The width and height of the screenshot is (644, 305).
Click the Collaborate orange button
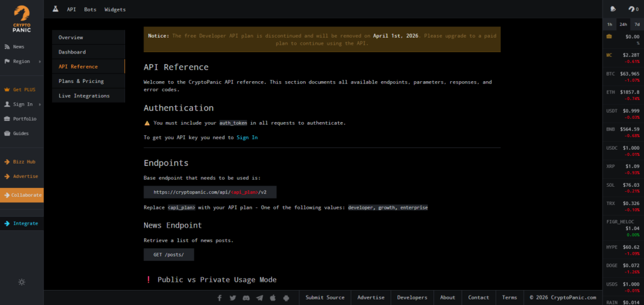[22, 195]
